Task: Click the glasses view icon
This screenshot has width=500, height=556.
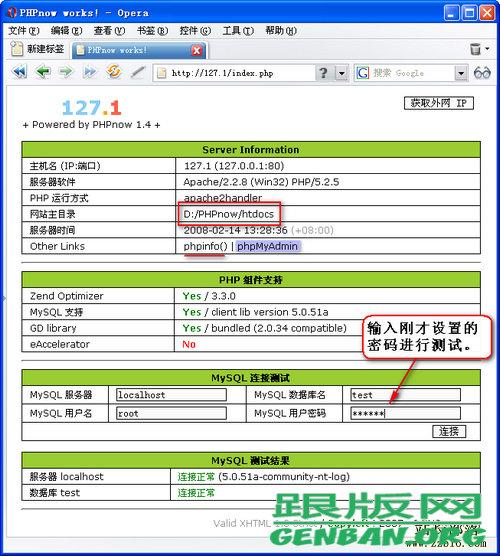Action: click(482, 73)
